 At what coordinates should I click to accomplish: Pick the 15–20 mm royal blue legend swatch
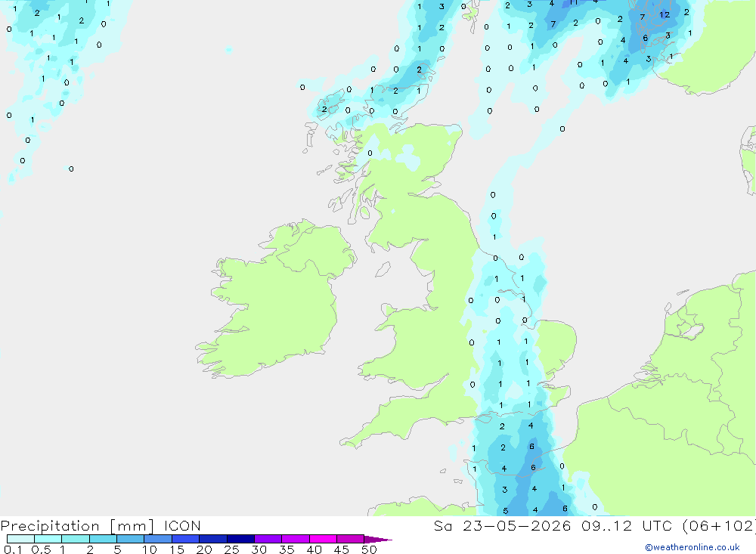(186, 539)
